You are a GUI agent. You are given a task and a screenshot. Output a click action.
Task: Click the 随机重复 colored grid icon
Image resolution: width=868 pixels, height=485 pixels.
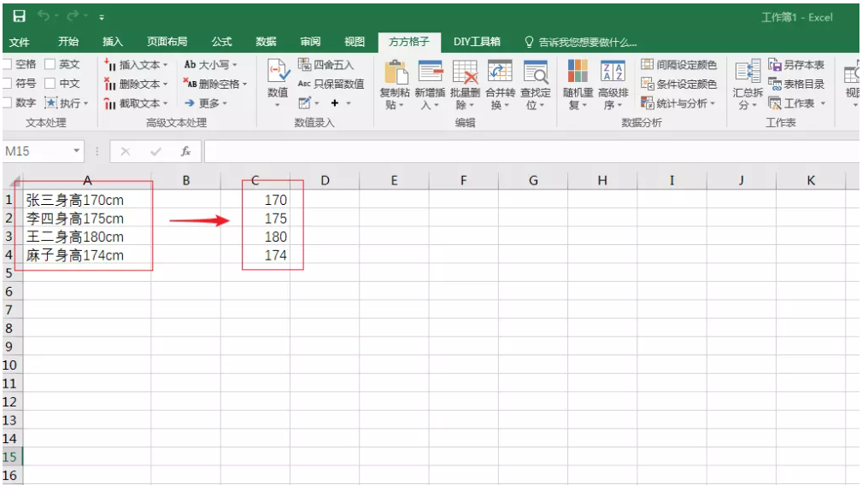click(x=578, y=72)
